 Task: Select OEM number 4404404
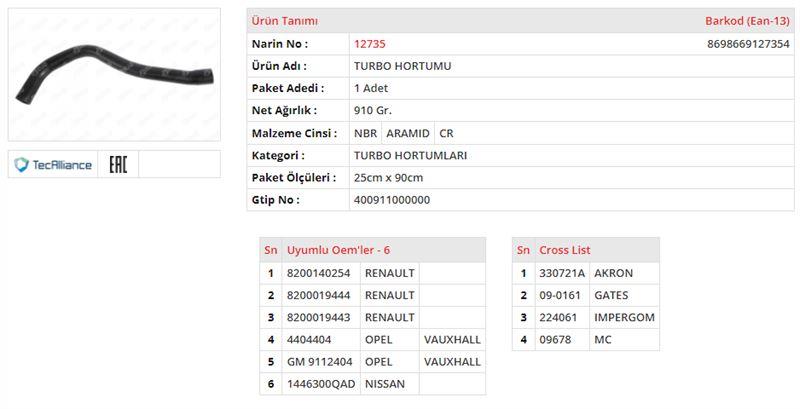(x=309, y=340)
